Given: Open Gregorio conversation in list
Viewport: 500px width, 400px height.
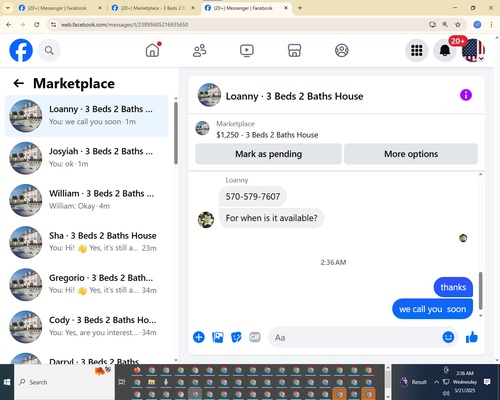Looking at the screenshot, I should (86, 285).
